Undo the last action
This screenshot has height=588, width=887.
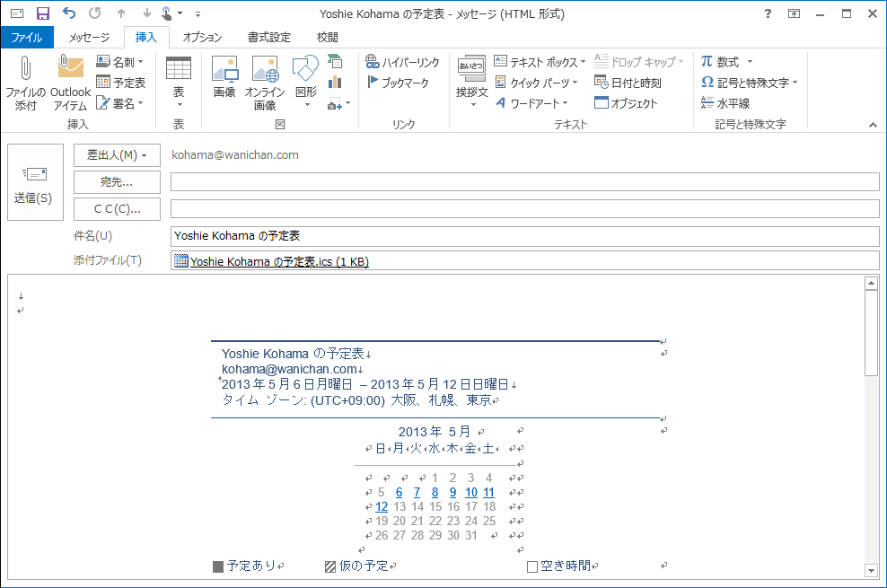69,13
